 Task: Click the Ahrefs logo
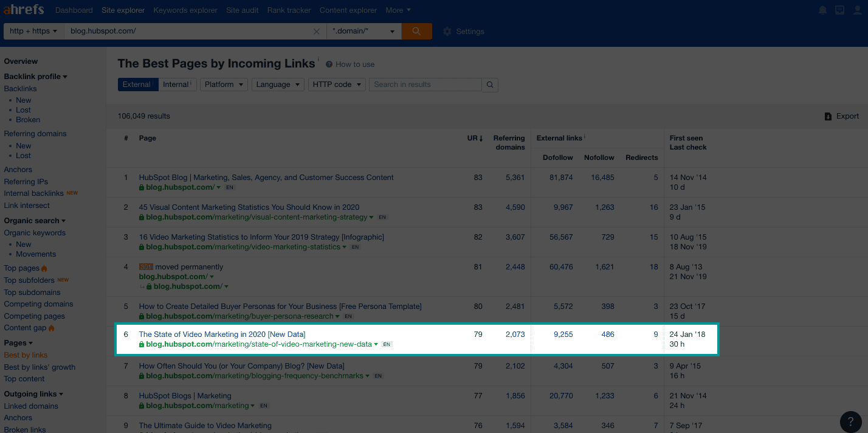24,10
